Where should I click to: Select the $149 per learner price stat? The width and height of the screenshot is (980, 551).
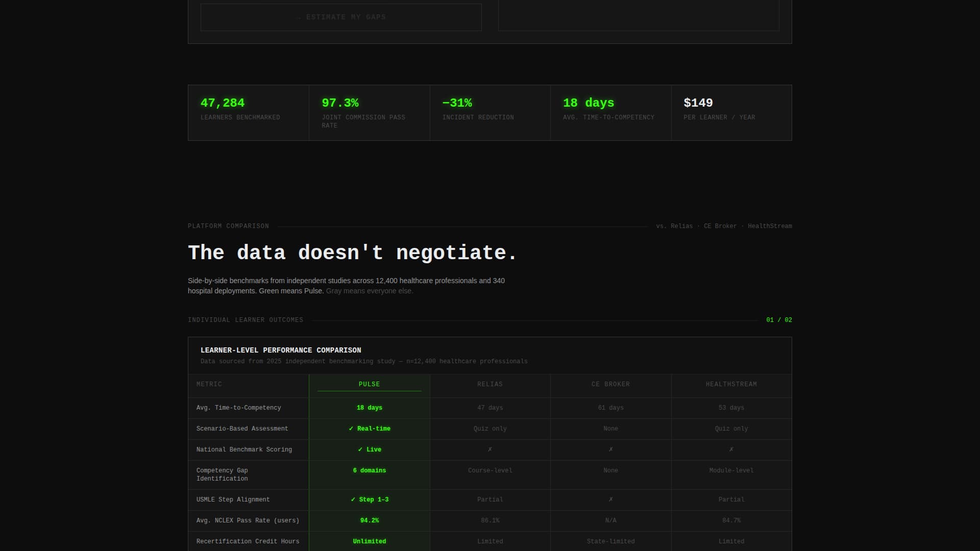(x=731, y=113)
